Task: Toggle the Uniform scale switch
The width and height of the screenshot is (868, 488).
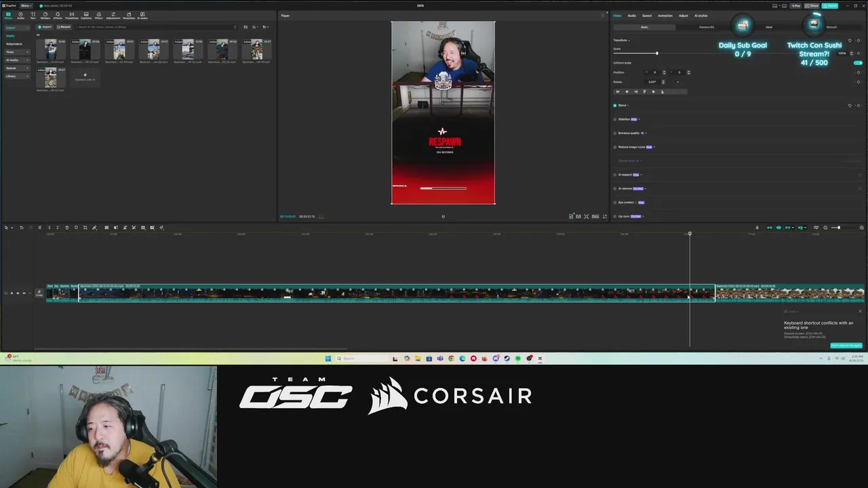Action: (858, 63)
